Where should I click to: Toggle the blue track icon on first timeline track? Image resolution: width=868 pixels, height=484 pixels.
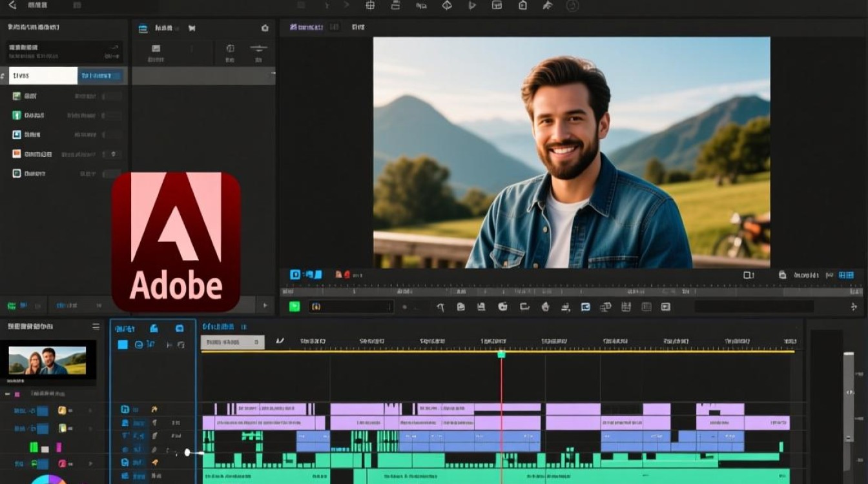click(x=125, y=409)
